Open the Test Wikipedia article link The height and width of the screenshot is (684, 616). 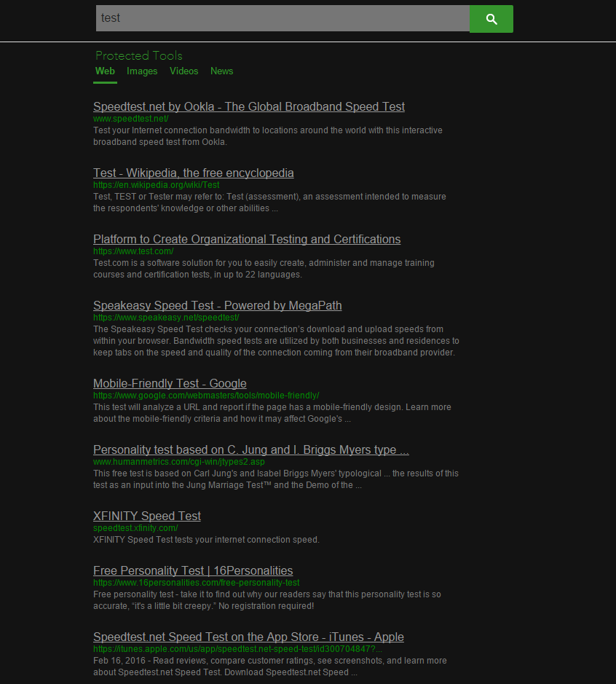(193, 173)
